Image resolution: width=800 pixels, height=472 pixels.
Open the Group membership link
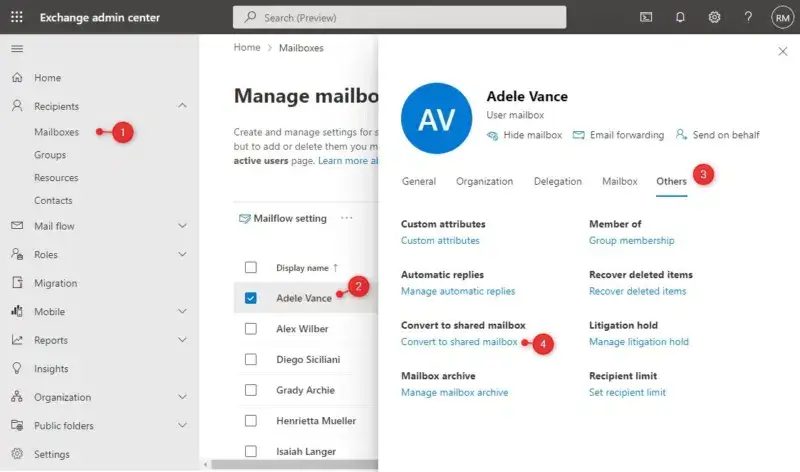632,240
